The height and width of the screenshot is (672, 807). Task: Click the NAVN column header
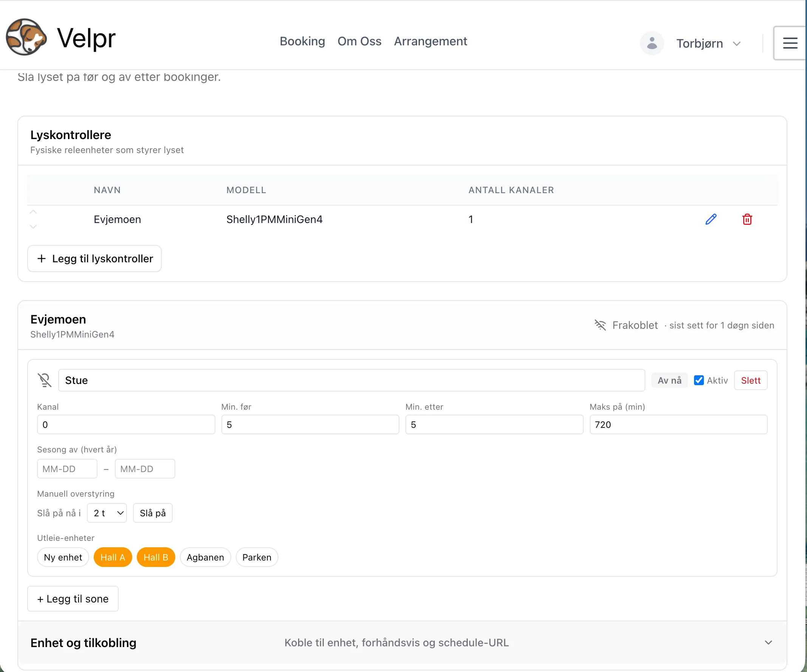[x=107, y=190]
